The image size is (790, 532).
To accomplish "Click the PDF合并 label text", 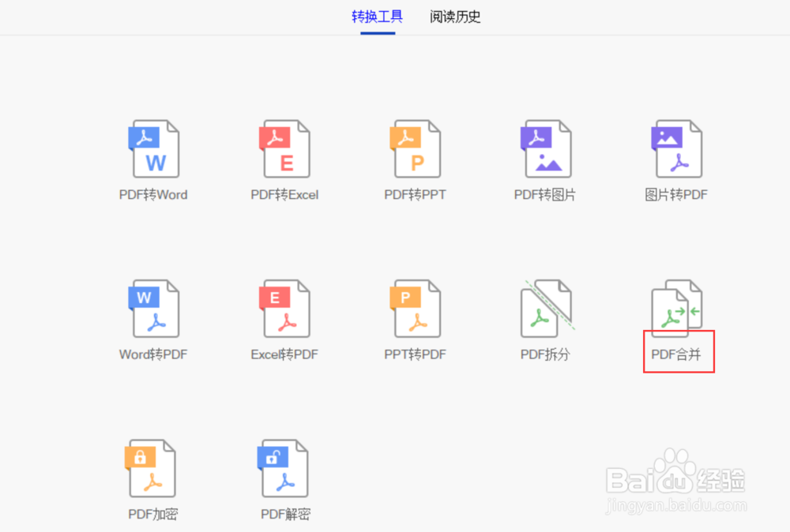I will (676, 354).
